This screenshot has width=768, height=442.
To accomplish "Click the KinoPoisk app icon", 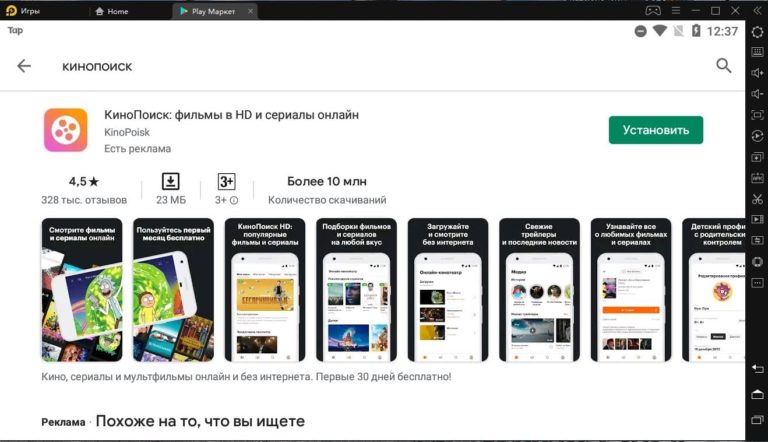I will click(x=66, y=130).
